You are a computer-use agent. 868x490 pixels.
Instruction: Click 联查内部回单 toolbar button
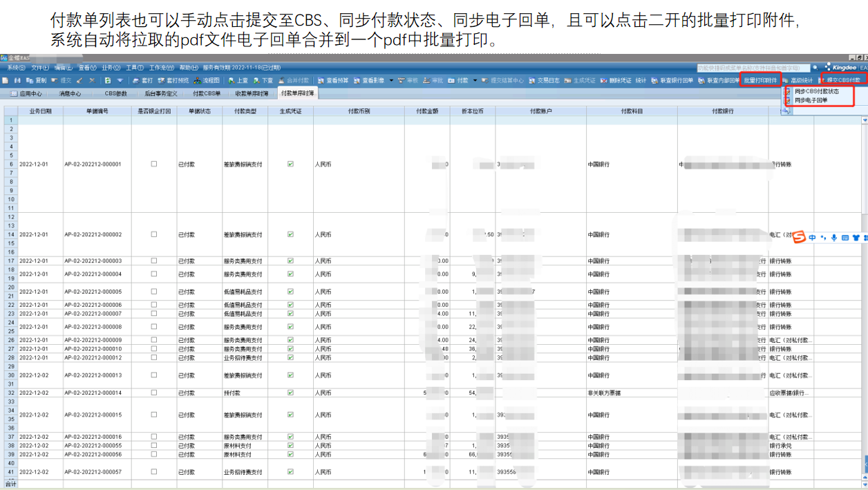click(x=719, y=80)
